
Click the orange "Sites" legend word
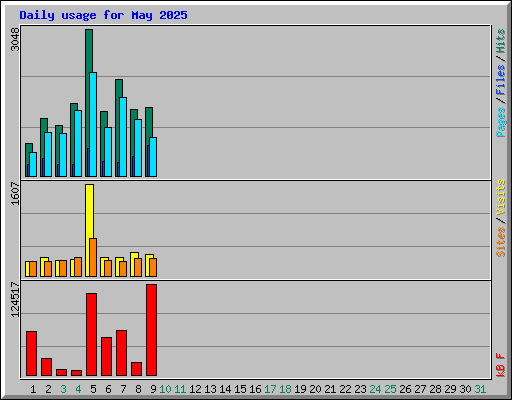tap(500, 242)
